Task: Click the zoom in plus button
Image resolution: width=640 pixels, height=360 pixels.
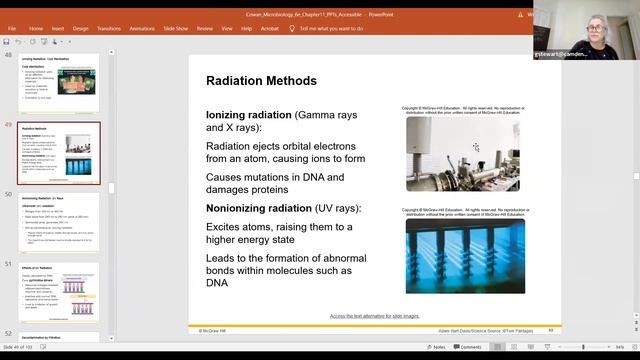Action: pos(609,347)
